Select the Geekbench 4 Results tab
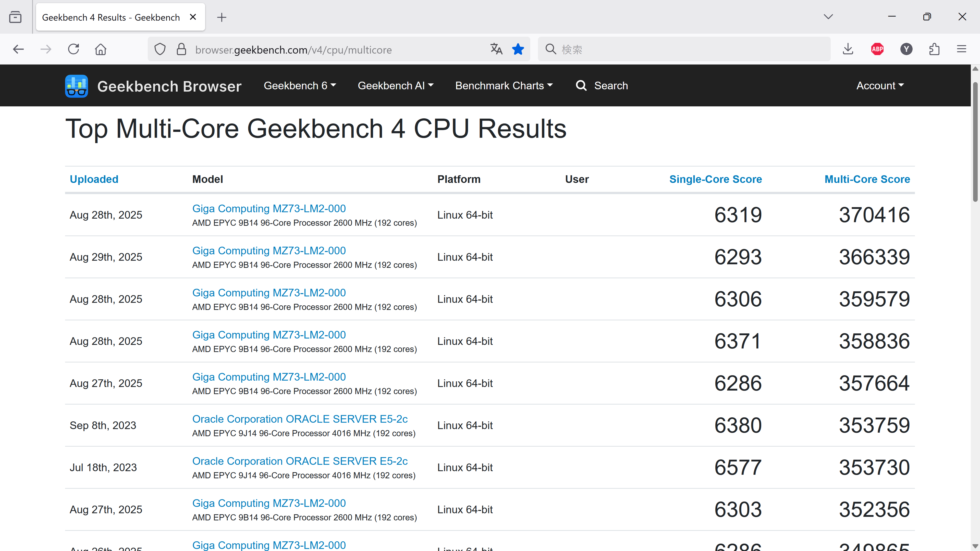Viewport: 980px width, 551px height. (x=111, y=18)
